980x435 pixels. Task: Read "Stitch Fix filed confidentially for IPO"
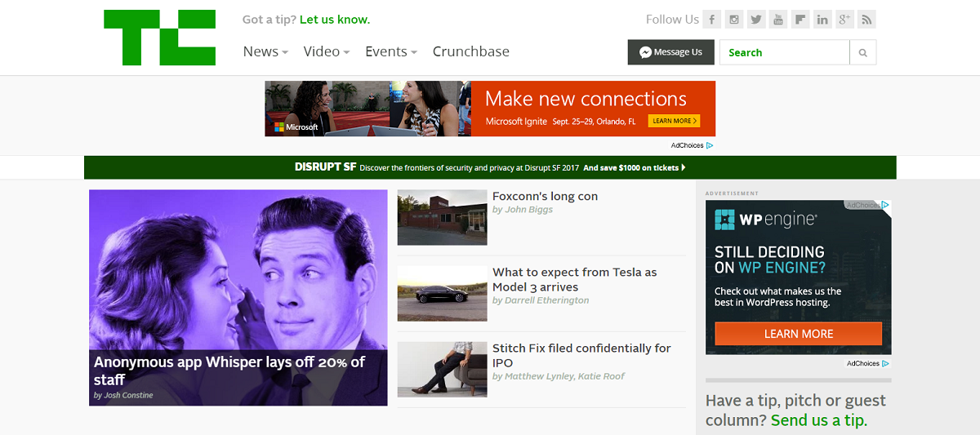(581, 355)
